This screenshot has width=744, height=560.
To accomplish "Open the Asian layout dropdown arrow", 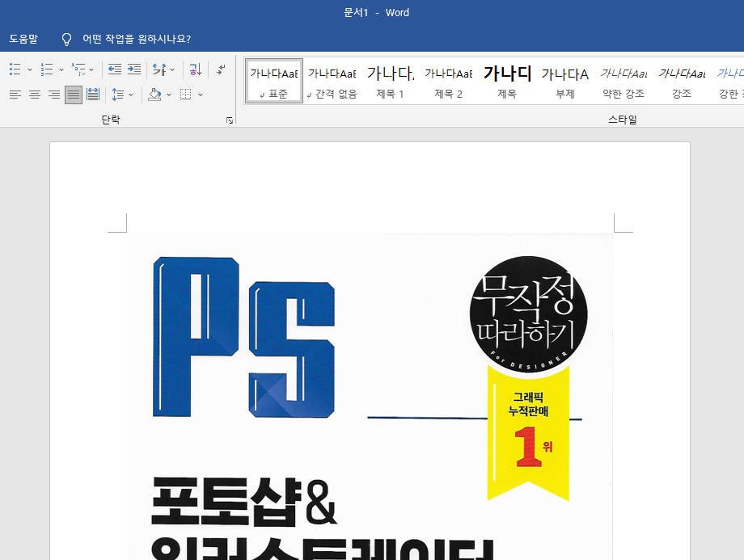I will (x=172, y=69).
